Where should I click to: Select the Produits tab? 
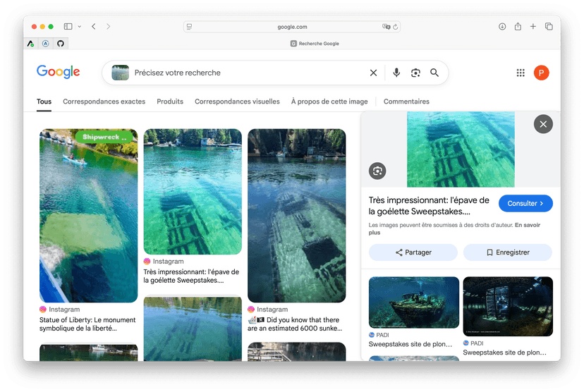click(x=170, y=102)
